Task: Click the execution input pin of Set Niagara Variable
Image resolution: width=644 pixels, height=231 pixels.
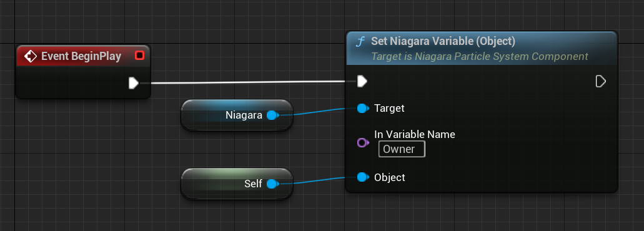Action: click(x=362, y=82)
